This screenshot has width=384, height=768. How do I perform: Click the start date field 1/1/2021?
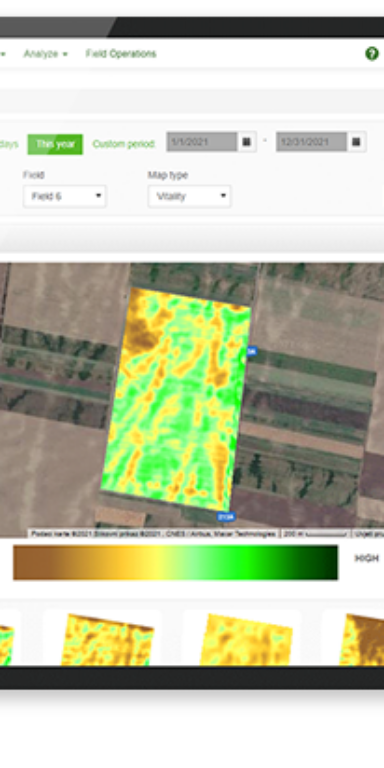tap(202, 142)
